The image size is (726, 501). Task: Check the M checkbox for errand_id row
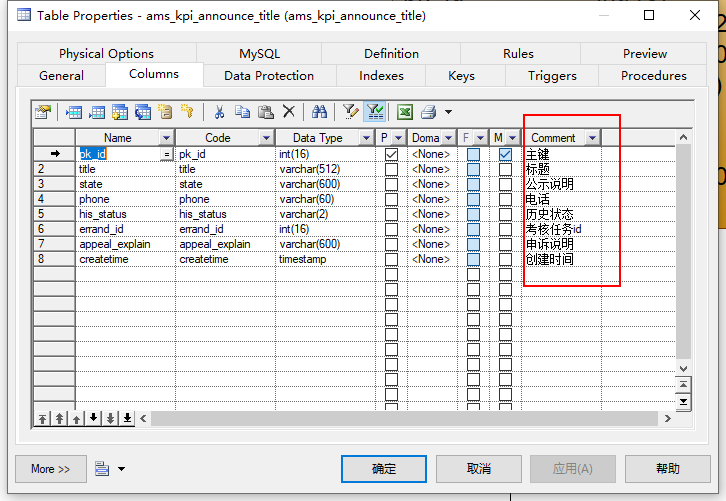point(505,229)
